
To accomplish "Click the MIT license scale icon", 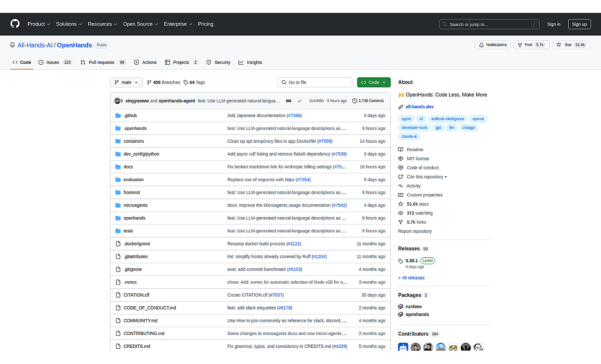I will click(401, 159).
